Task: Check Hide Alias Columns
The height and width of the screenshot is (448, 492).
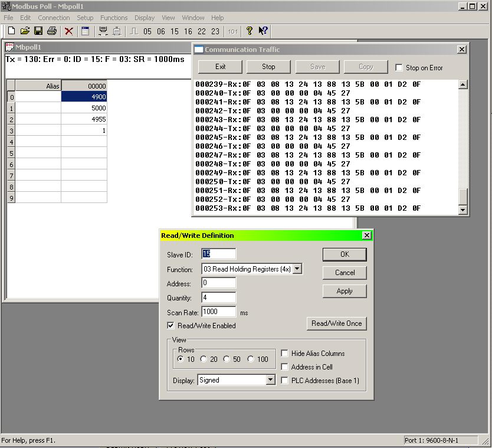Action: tap(284, 353)
